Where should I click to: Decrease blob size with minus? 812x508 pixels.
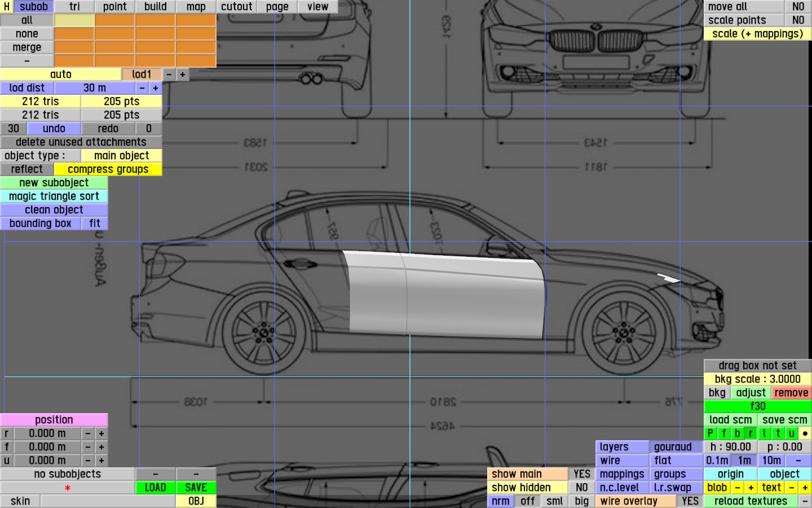[x=738, y=488]
